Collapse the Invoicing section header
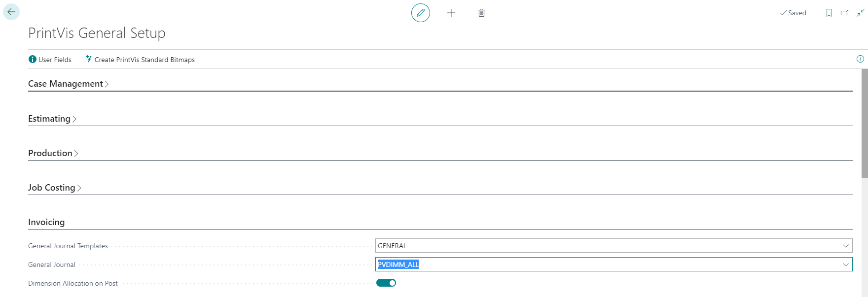This screenshot has width=868, height=297. pos(46,222)
